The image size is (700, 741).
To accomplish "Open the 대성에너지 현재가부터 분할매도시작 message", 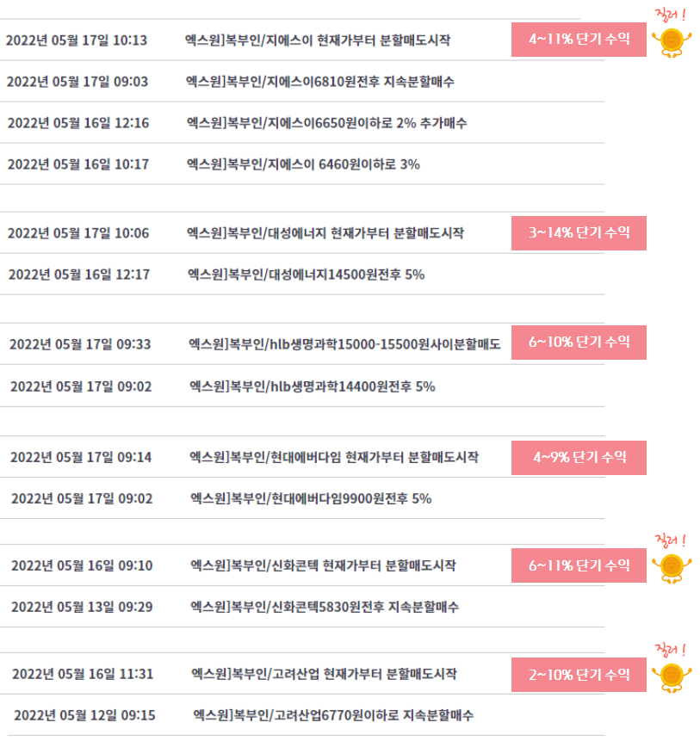I will pos(325,233).
